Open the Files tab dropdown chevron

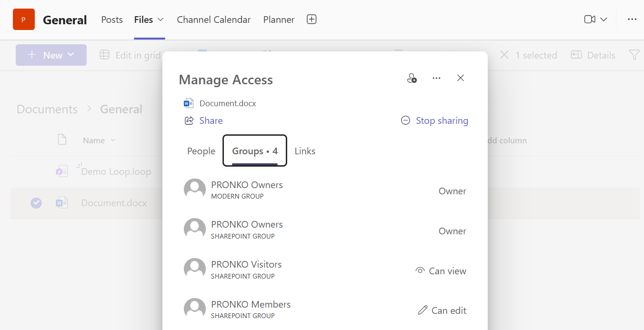(161, 20)
